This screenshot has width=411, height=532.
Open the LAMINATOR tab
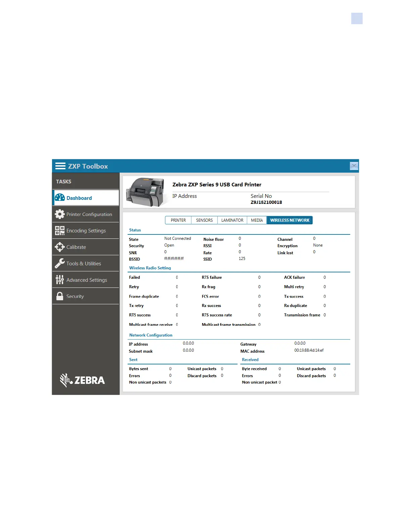coord(232,220)
